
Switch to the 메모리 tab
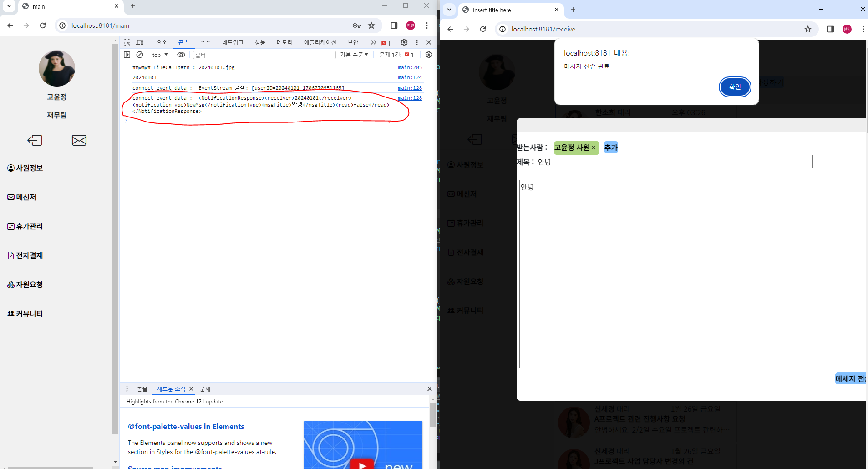(284, 42)
